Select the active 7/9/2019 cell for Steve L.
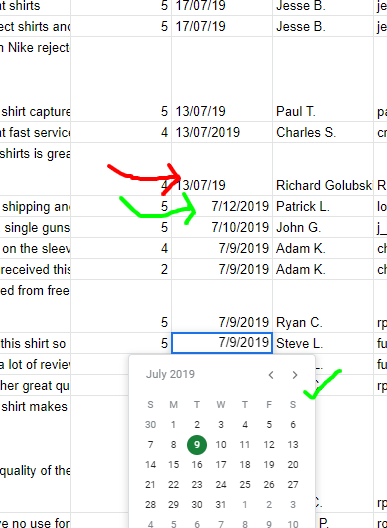 (x=222, y=343)
